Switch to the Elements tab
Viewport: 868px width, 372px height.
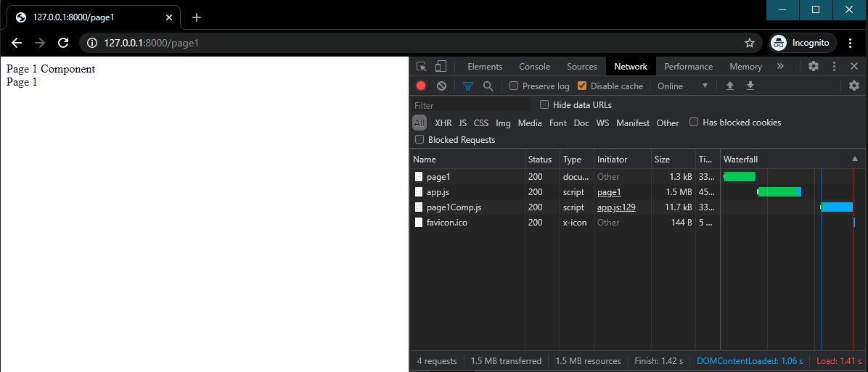coord(485,66)
